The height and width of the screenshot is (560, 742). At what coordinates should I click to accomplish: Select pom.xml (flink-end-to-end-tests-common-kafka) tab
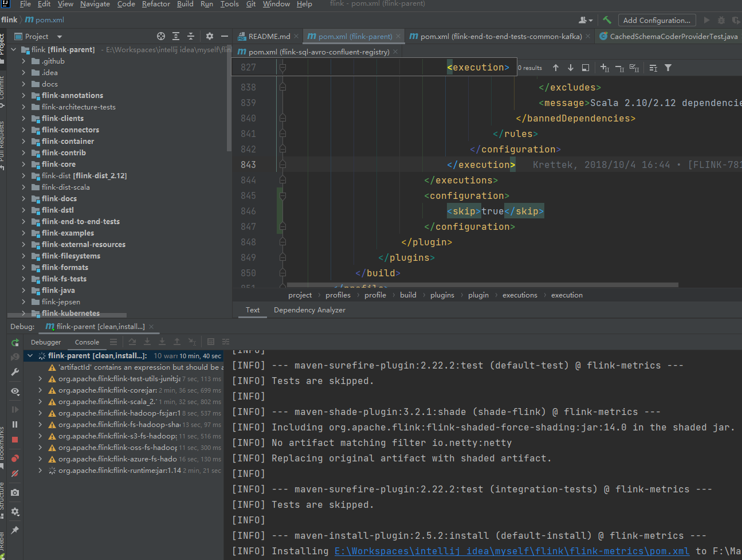(x=501, y=36)
